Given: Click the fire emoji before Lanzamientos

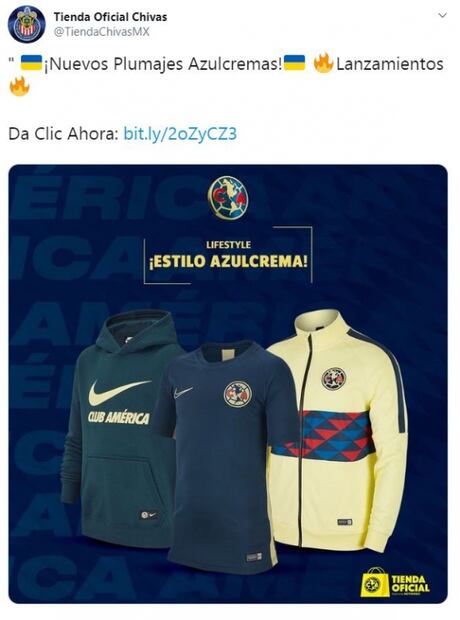Looking at the screenshot, I should coord(324,63).
